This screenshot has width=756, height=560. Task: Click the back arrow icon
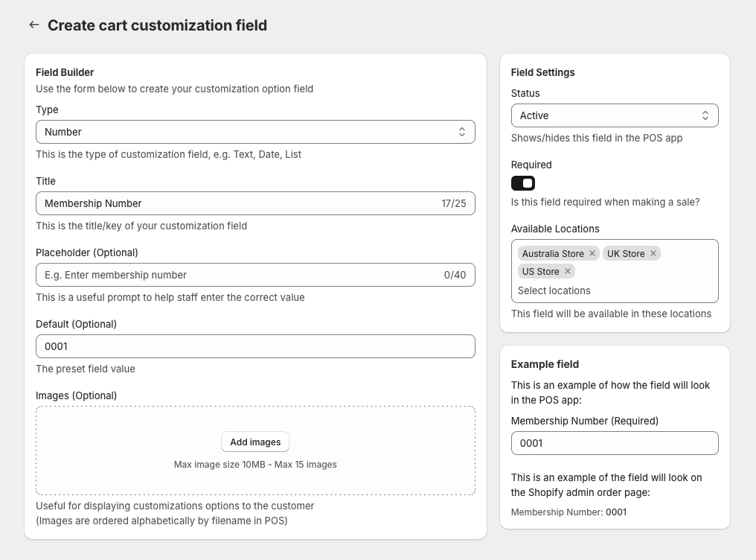click(33, 25)
